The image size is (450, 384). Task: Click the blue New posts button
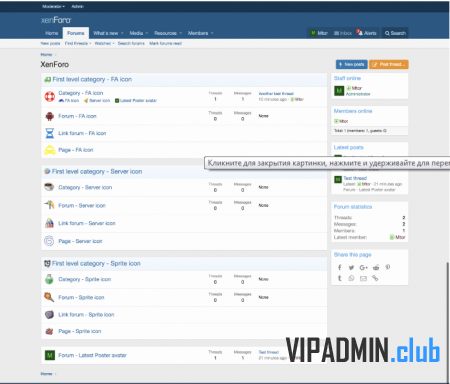(352, 64)
